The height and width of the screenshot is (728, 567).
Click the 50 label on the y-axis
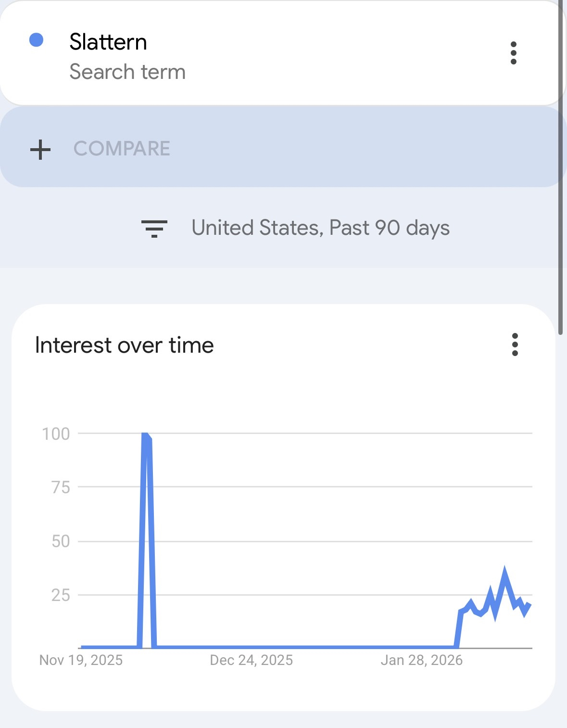point(61,541)
